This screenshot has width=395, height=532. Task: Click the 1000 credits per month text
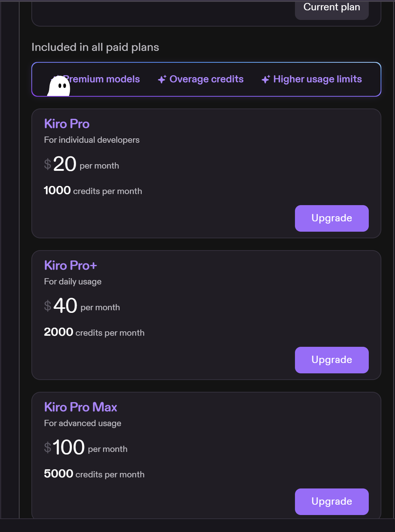coord(93,191)
